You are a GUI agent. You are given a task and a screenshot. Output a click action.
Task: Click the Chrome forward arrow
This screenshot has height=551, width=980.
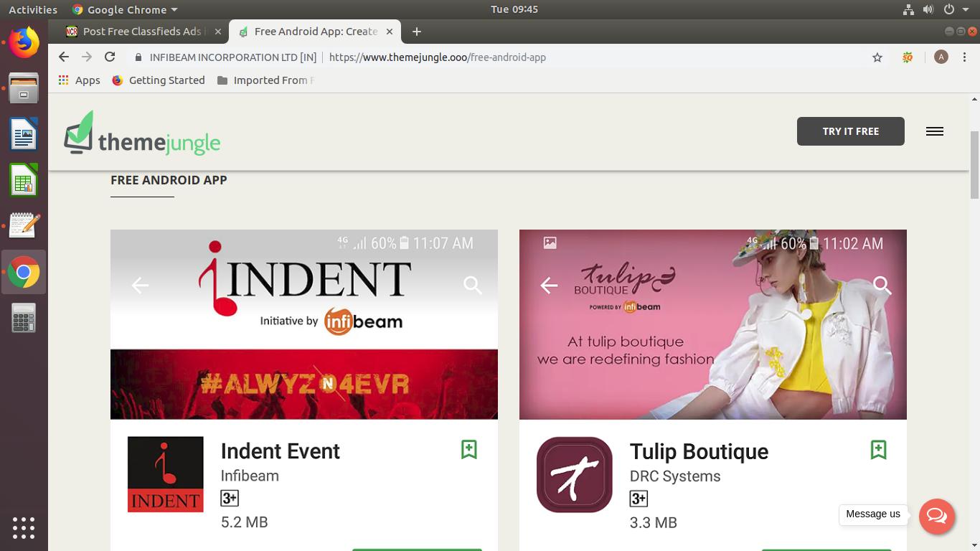[x=87, y=57]
